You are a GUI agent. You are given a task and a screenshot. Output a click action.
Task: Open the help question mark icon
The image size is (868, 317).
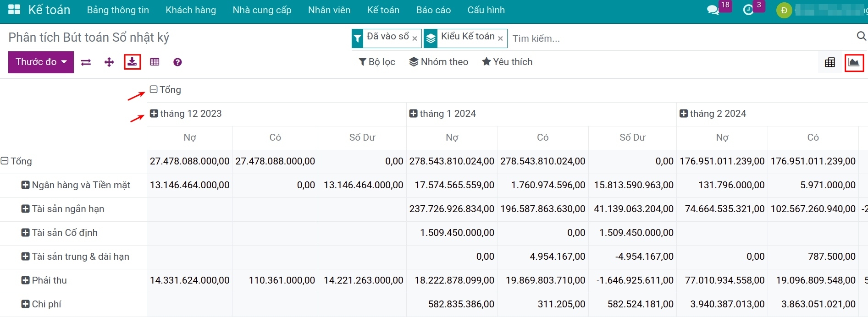click(177, 62)
